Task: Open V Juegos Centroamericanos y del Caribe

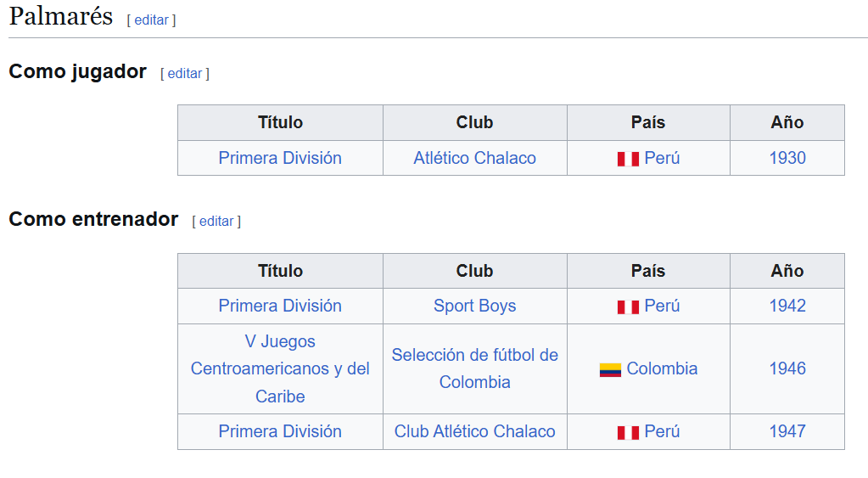Action: click(x=280, y=368)
